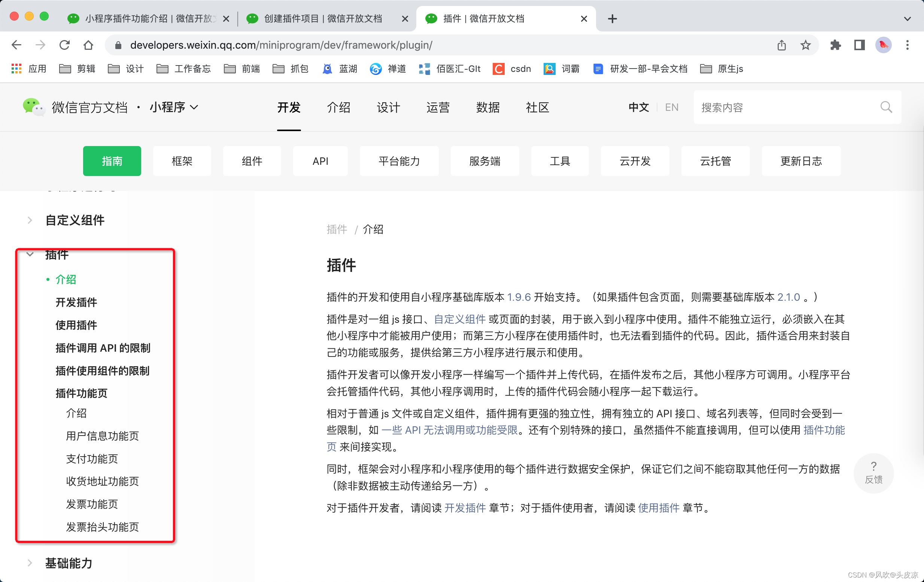This screenshot has height=582, width=924.
Task: Open the 佰医汇-GIt bookmark
Action: tap(449, 69)
